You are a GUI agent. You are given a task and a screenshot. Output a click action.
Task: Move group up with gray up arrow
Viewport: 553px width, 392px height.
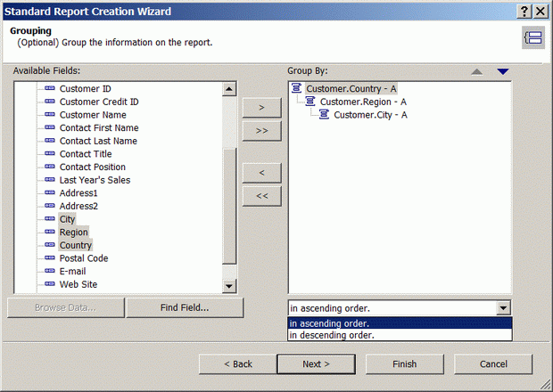click(x=477, y=71)
